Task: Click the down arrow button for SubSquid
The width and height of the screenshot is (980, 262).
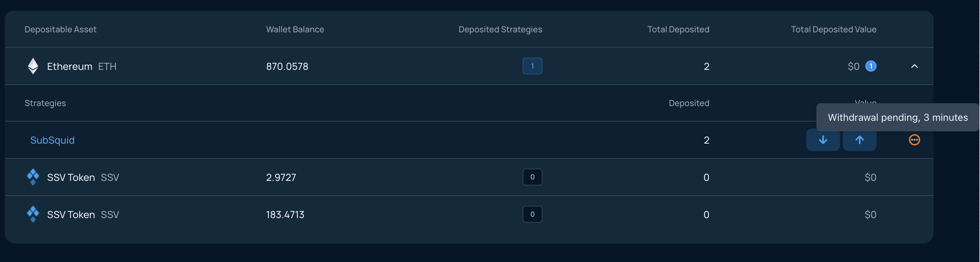Action: 823,140
